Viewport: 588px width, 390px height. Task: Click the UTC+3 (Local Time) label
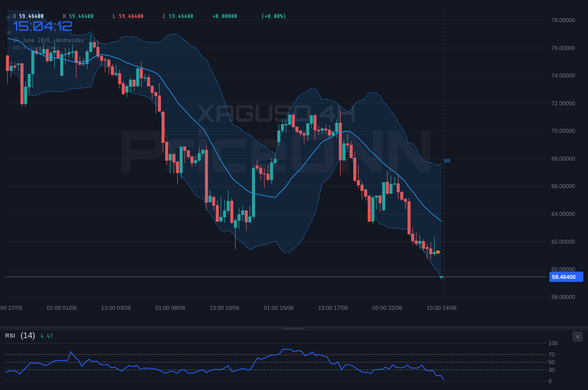tap(36, 48)
